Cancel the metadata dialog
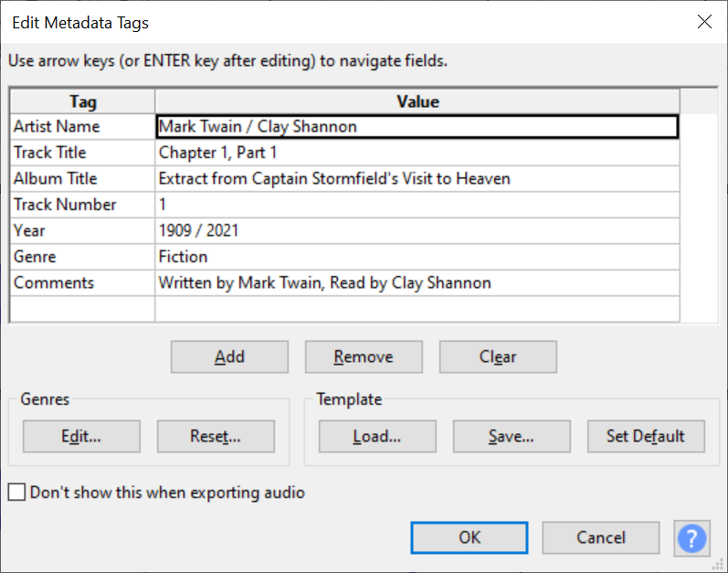Screen dimensions: 728x573 tap(600, 537)
